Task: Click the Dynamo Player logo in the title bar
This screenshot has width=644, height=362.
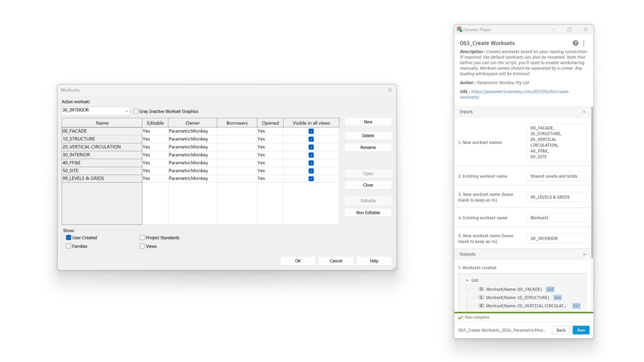Action: [x=460, y=29]
